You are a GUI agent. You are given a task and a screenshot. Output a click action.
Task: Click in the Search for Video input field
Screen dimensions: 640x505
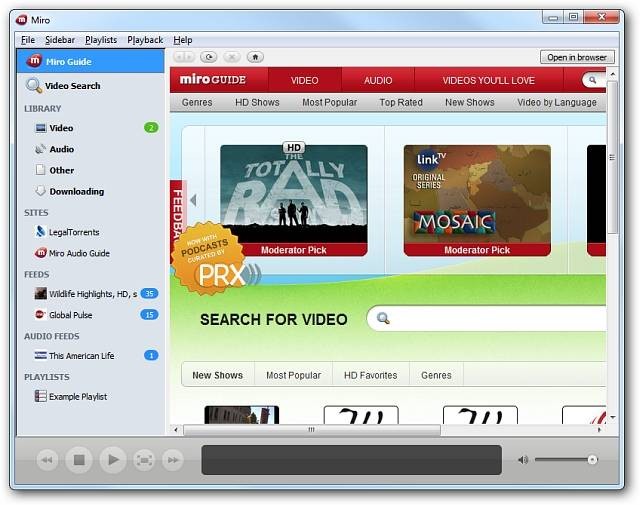coord(486,318)
